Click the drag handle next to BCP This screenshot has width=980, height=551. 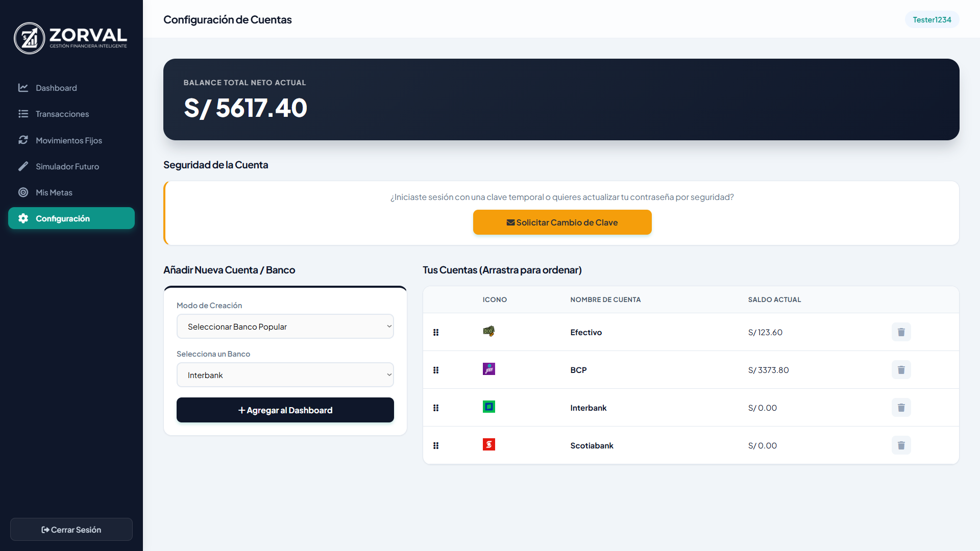click(436, 370)
